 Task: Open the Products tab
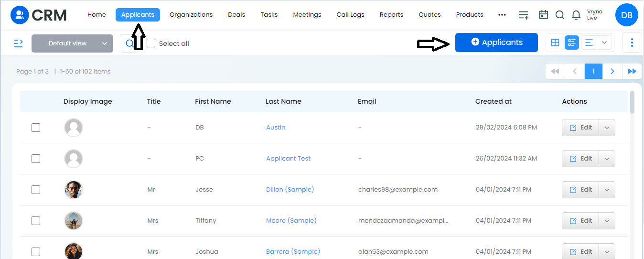(470, 15)
